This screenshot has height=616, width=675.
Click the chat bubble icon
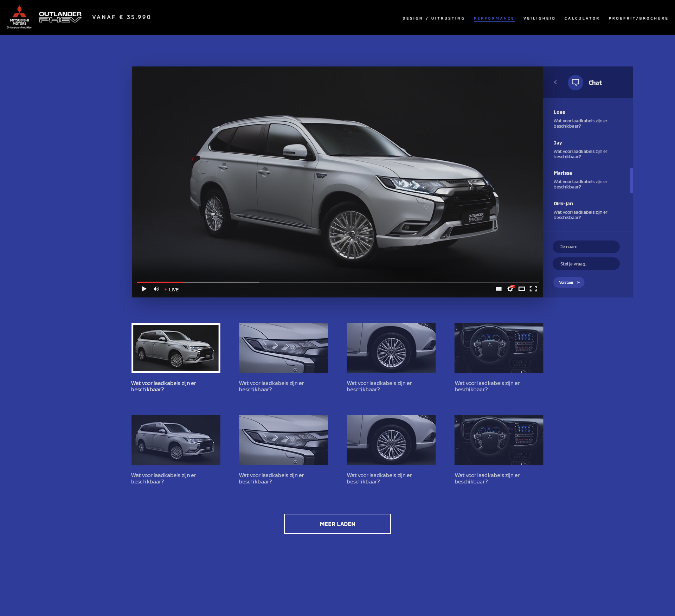point(575,82)
